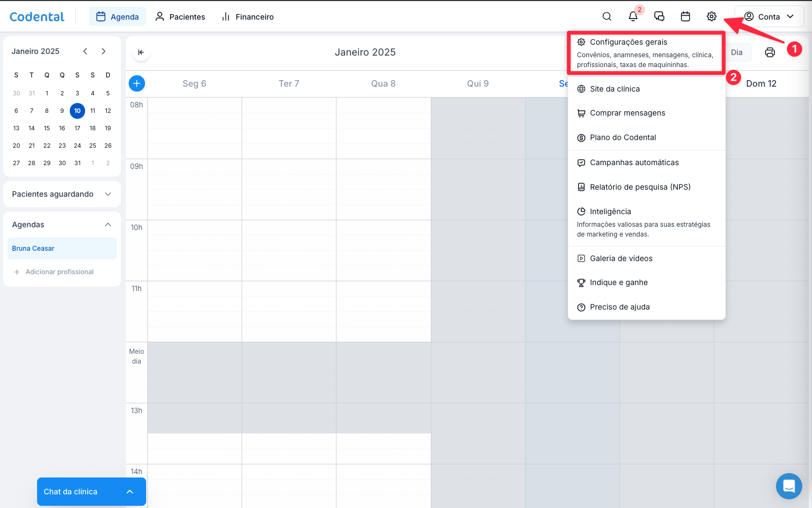812x508 pixels.
Task: Print the agenda with printer icon
Action: 769,52
